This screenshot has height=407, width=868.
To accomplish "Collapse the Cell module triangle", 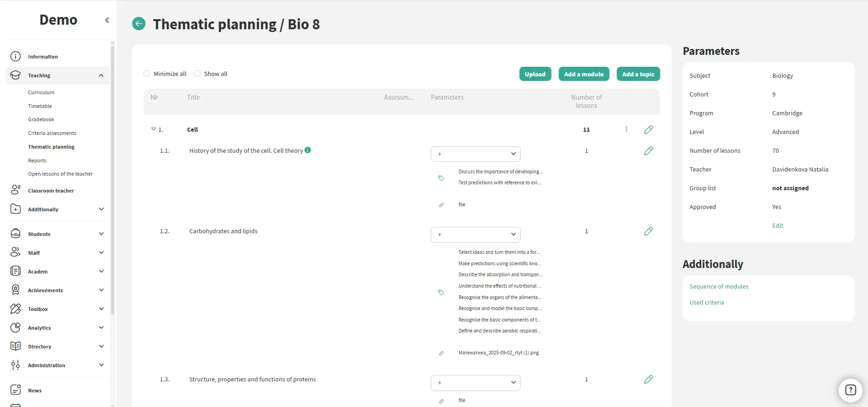I will pos(153,129).
